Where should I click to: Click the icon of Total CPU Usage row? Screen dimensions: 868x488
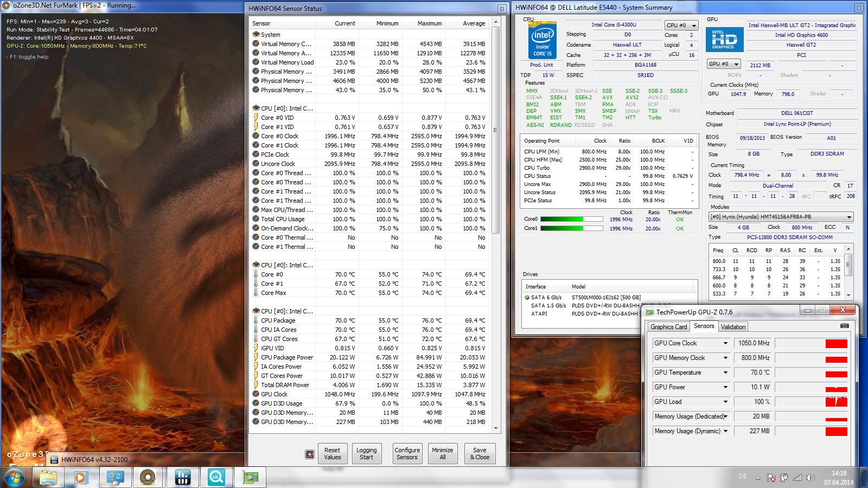point(256,219)
